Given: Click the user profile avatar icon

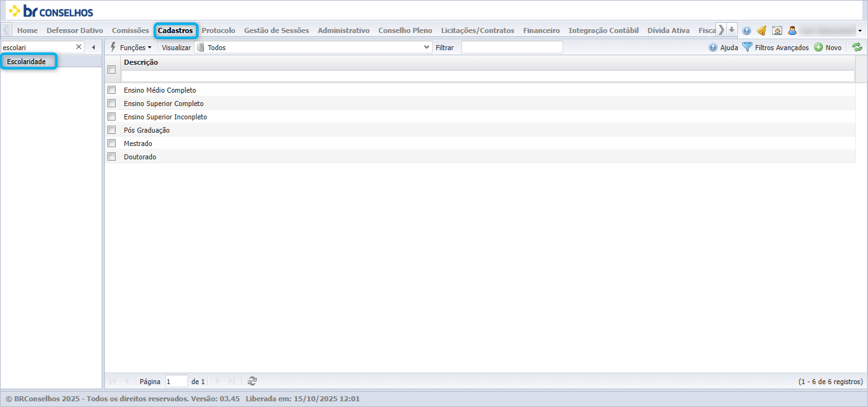Looking at the screenshot, I should coord(792,30).
